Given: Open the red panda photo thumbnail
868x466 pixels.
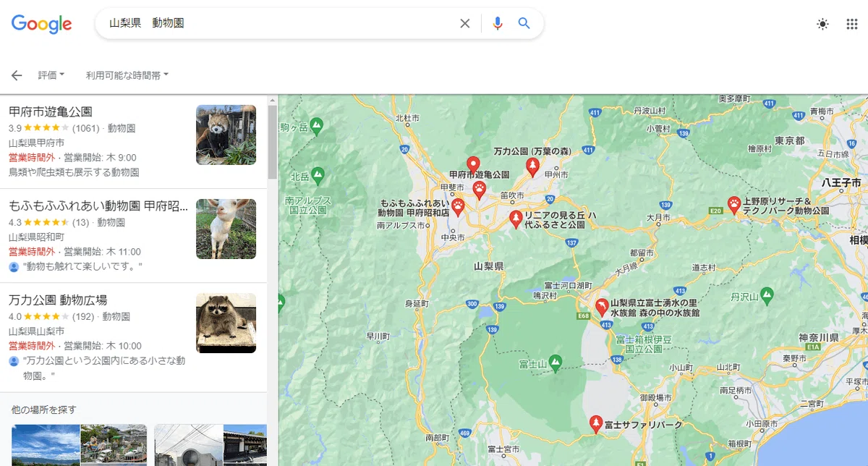Looking at the screenshot, I should point(226,135).
